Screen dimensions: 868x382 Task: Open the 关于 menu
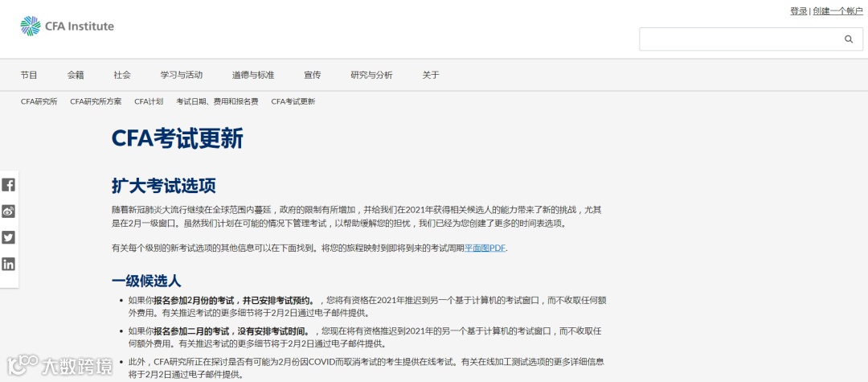[431, 75]
